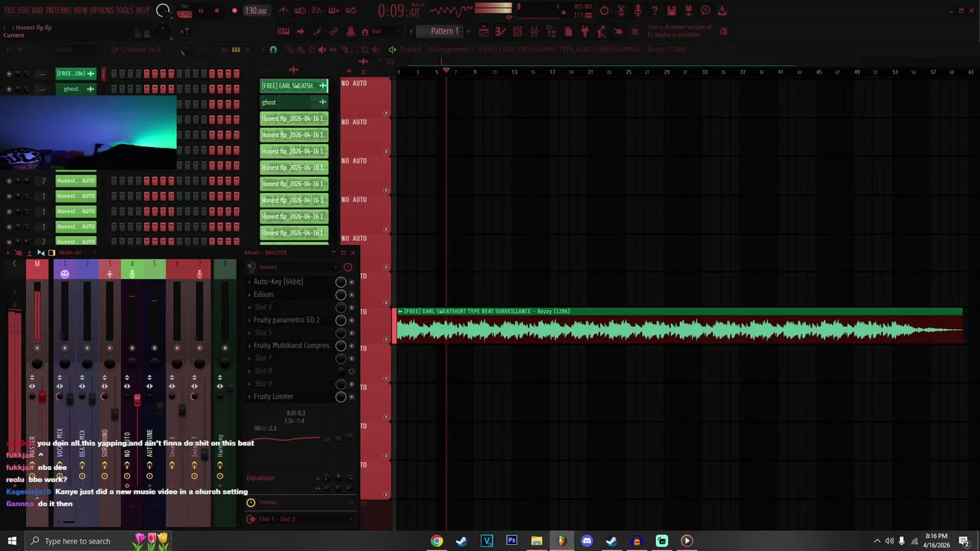Toggle the playlist magnet snap icon
Screen dimensions: 980x551
(x=273, y=50)
